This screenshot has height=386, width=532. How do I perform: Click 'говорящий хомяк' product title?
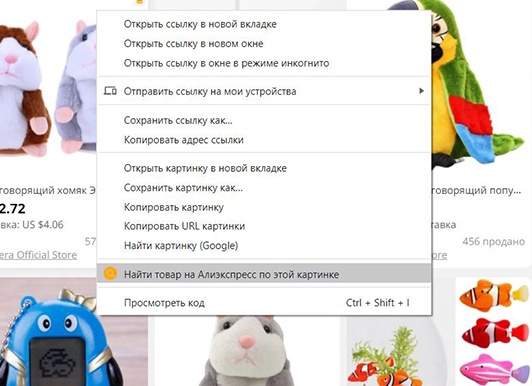(x=48, y=191)
